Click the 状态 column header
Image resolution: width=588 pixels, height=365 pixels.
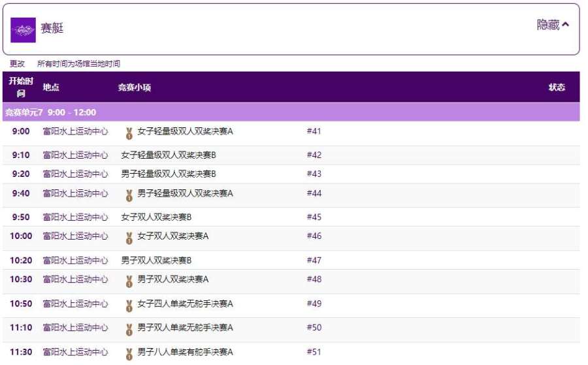pos(557,87)
